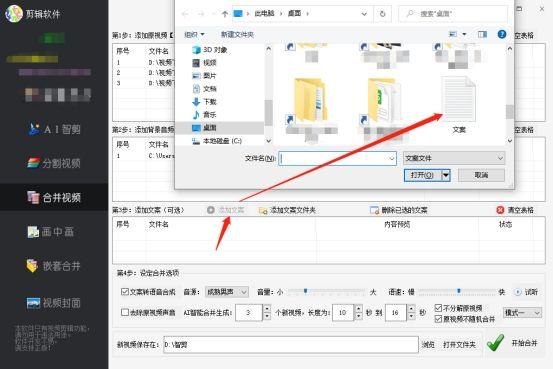Click the red 清空表格 icon in step 3
This screenshot has width=553, height=369.
click(x=500, y=210)
